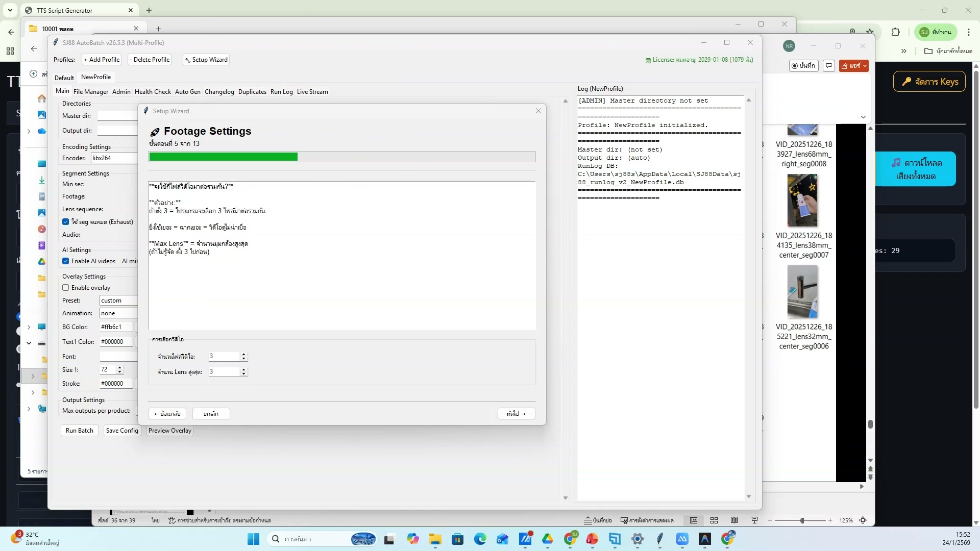This screenshot has width=980, height=551.
Task: Enable the overlay checkbox in Overlay Settings
Action: [x=66, y=288]
